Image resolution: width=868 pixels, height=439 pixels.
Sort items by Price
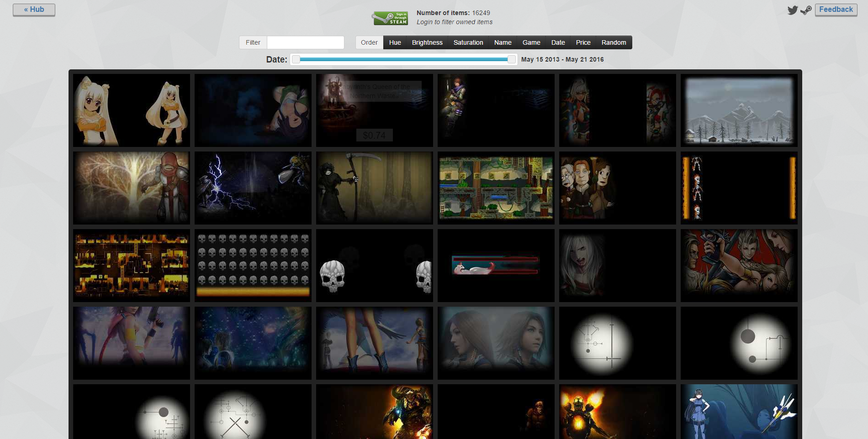(583, 42)
